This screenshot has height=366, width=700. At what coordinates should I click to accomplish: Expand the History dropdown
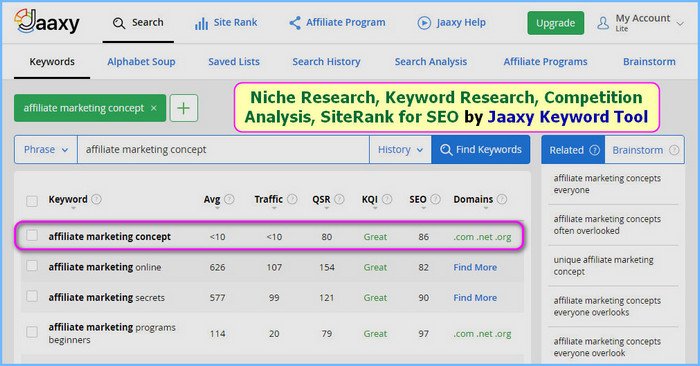pyautogui.click(x=400, y=150)
